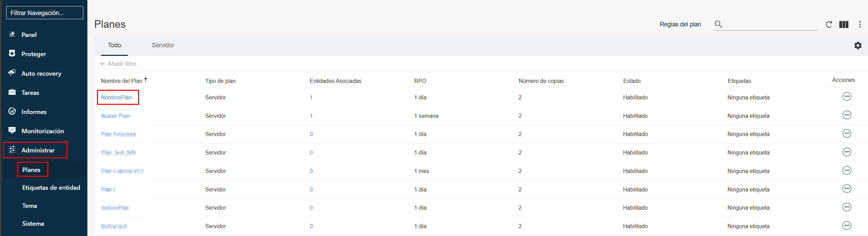Open the NombrePlan plan link
The width and height of the screenshot is (868, 236).
[117, 97]
